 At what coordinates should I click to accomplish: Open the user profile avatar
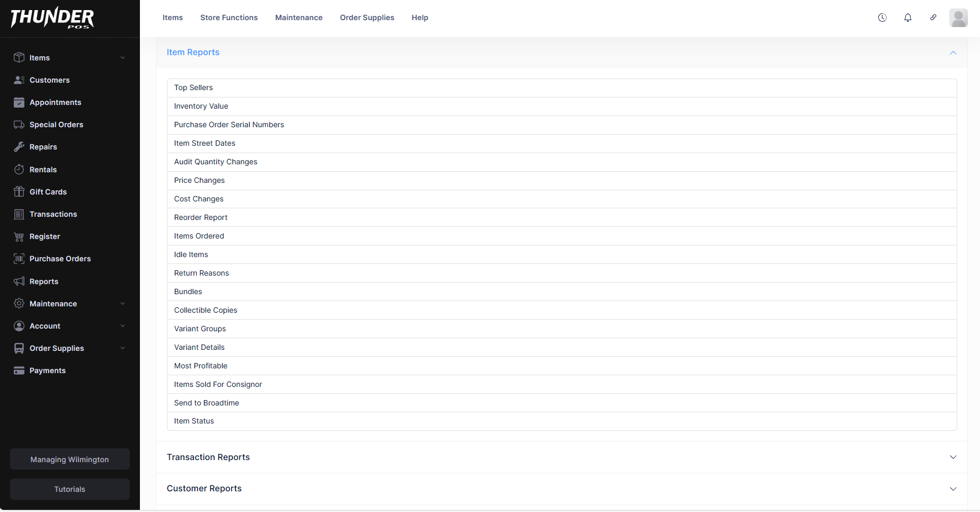[x=958, y=17]
